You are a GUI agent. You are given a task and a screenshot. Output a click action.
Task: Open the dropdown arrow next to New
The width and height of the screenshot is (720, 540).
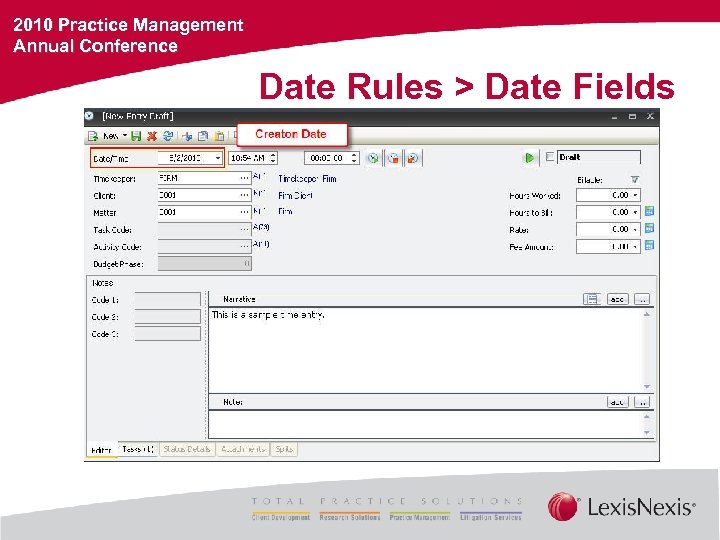tap(124, 135)
